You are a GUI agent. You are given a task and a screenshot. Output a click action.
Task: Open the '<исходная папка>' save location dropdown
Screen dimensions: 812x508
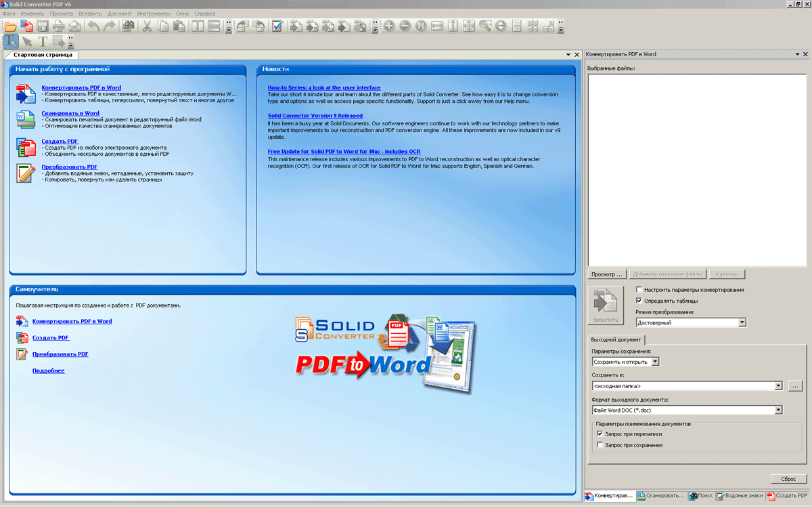click(x=779, y=386)
